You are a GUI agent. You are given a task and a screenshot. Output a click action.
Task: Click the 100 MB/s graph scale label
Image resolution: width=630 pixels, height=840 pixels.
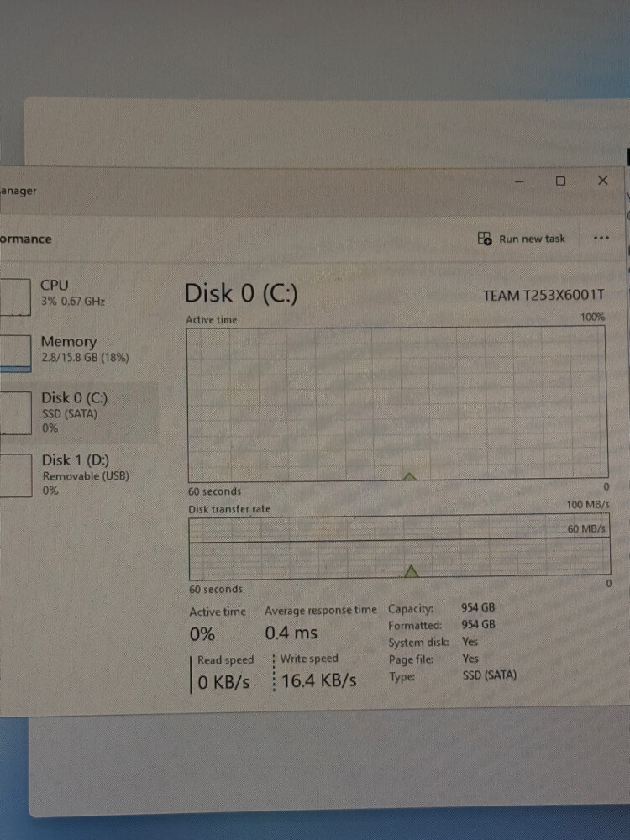click(x=588, y=505)
